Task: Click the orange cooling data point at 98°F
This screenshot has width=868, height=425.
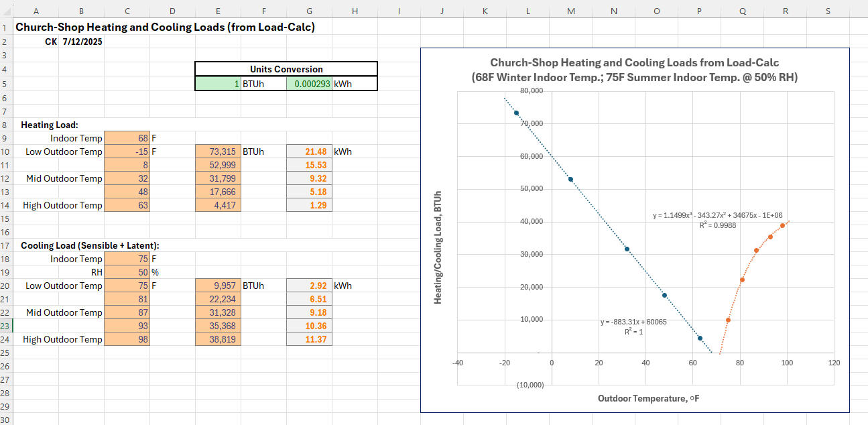Action: click(x=782, y=226)
